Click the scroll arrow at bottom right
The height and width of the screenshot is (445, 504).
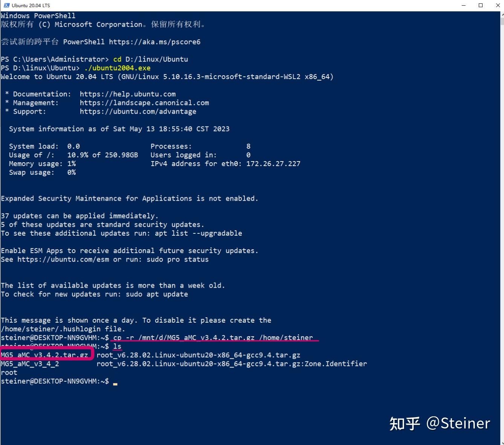click(x=501, y=442)
